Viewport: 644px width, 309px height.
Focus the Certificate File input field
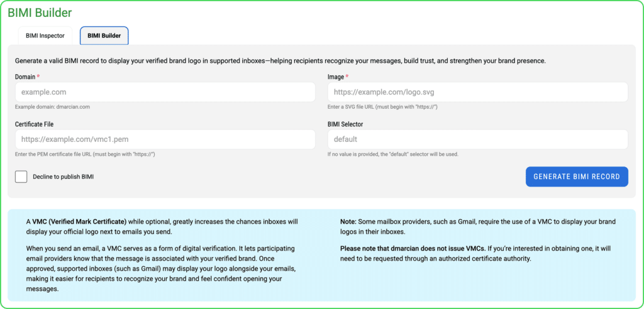(165, 139)
